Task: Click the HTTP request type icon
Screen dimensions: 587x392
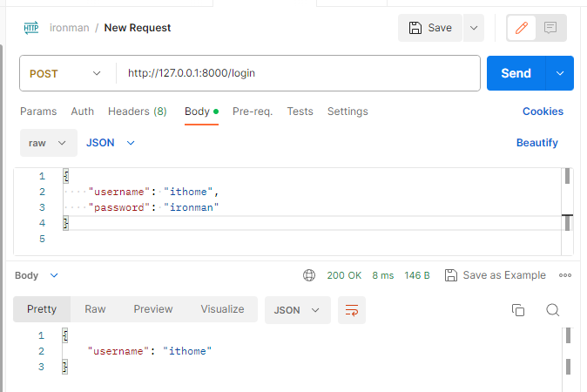Action: 31,28
